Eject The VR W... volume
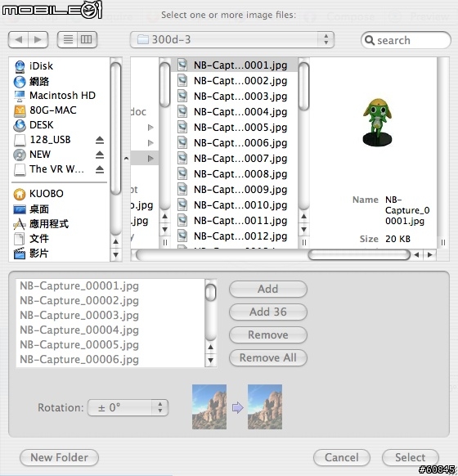The image size is (458, 476). coord(100,169)
